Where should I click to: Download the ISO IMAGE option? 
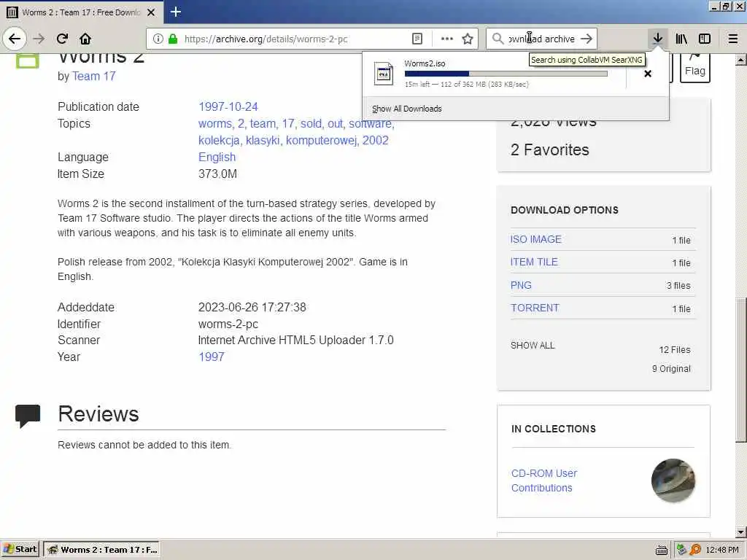[x=536, y=239]
